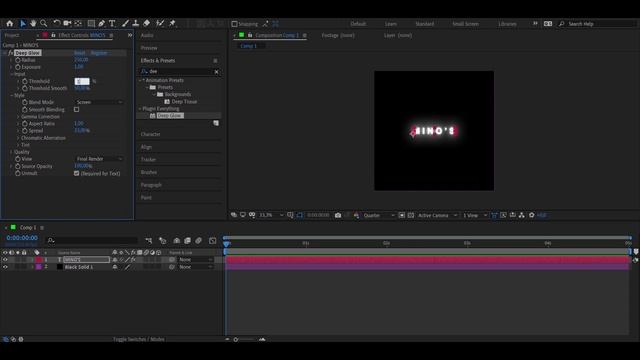
Task: Click the snapshot camera icon in viewer
Action: click(338, 215)
